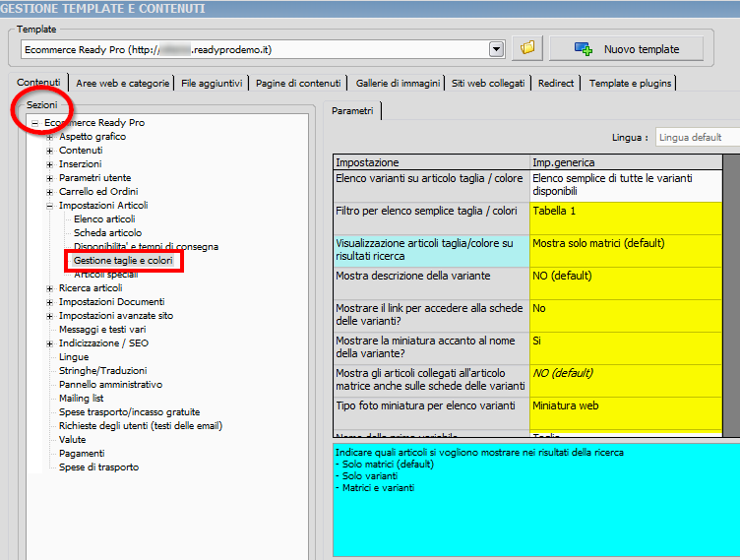
Task: Select Messaggi e testi vari
Action: tap(102, 329)
